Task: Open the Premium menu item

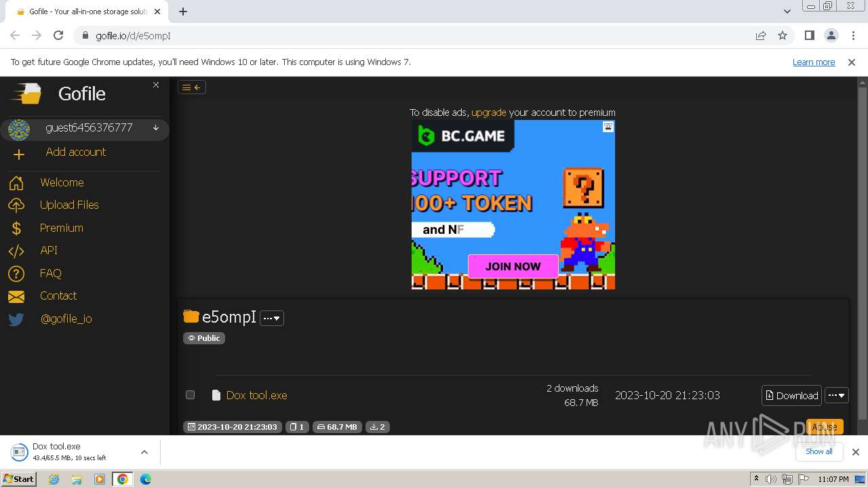Action: (62, 228)
